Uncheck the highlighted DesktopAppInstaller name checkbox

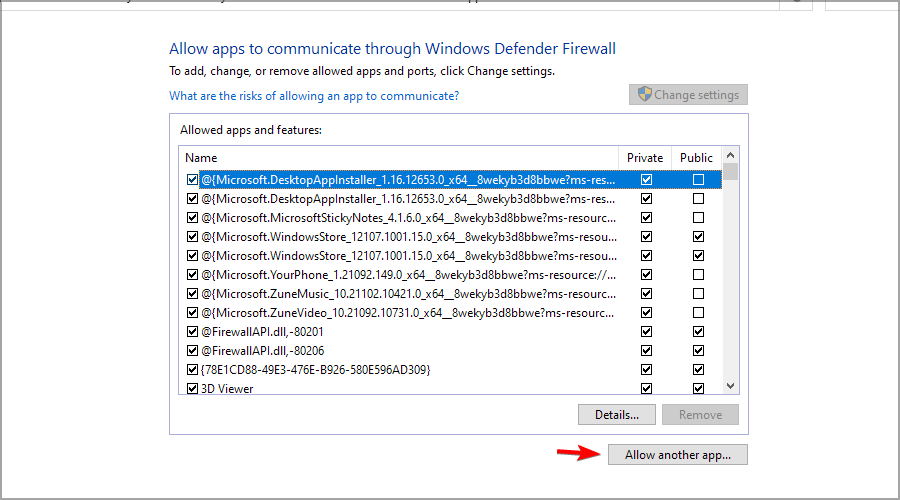192,180
